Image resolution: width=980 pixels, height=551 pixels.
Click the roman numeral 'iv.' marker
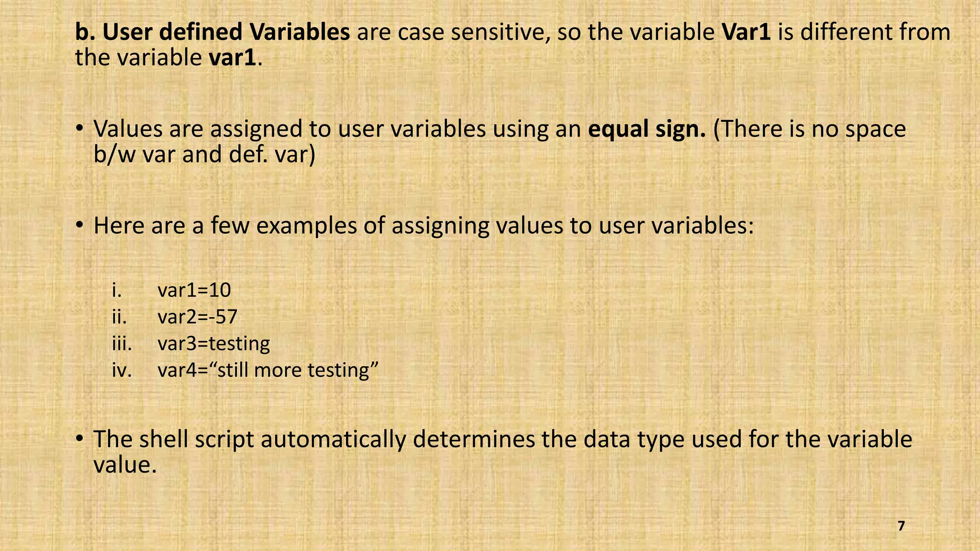(x=122, y=370)
